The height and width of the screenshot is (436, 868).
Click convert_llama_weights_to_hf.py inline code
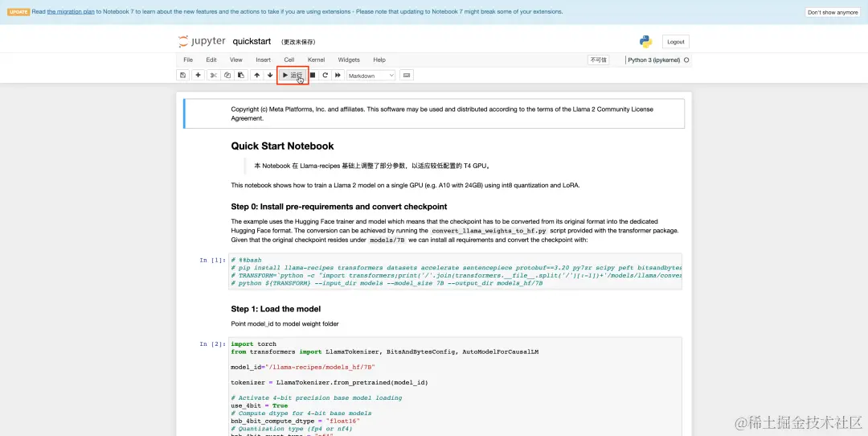click(489, 230)
